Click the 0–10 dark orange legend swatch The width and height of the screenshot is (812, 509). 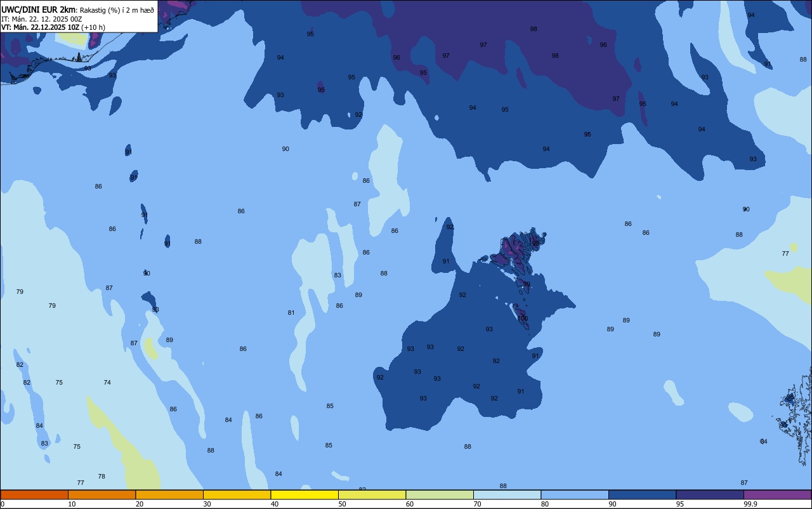(x=34, y=494)
